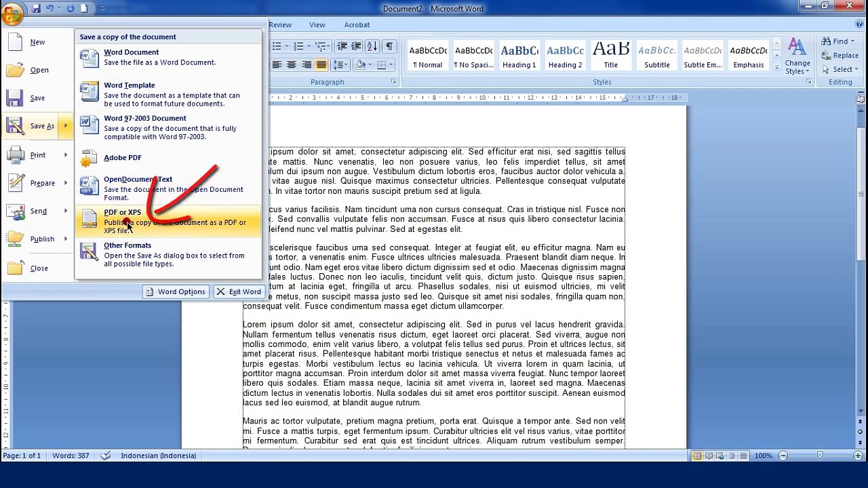Screen dimensions: 868x488
Task: Apply the Subtitle style
Action: (x=657, y=57)
